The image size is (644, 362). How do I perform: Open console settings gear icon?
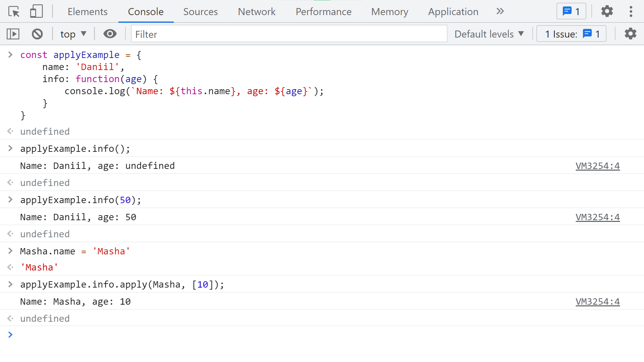point(630,34)
